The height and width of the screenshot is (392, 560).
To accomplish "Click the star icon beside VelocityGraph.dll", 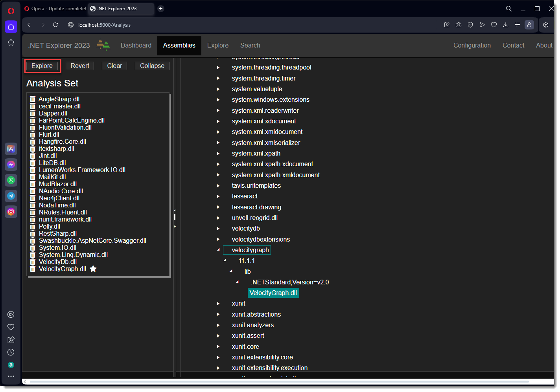I will tap(93, 269).
